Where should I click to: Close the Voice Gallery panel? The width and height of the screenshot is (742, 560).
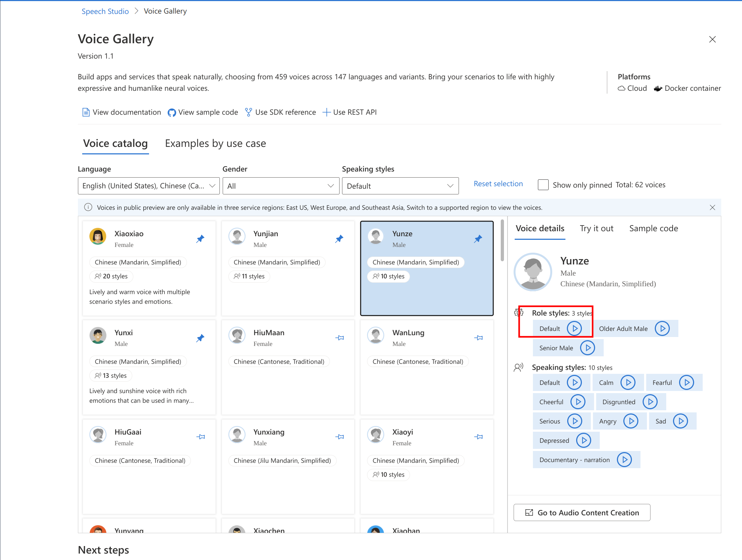[712, 39]
